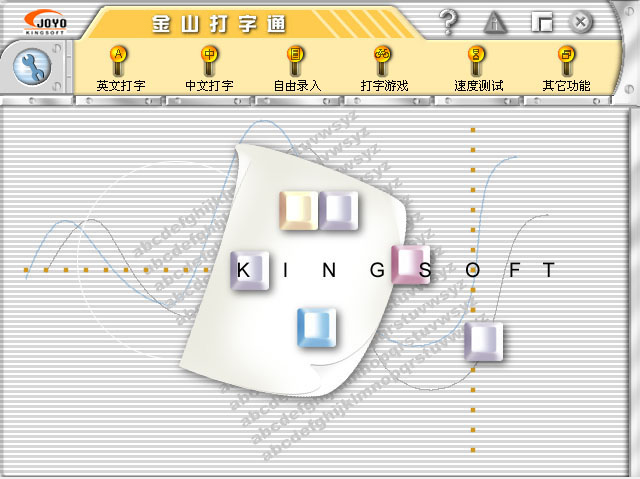This screenshot has width=640, height=479.
Task: Open 英文打字 English typing mode
Action: pyautogui.click(x=120, y=69)
